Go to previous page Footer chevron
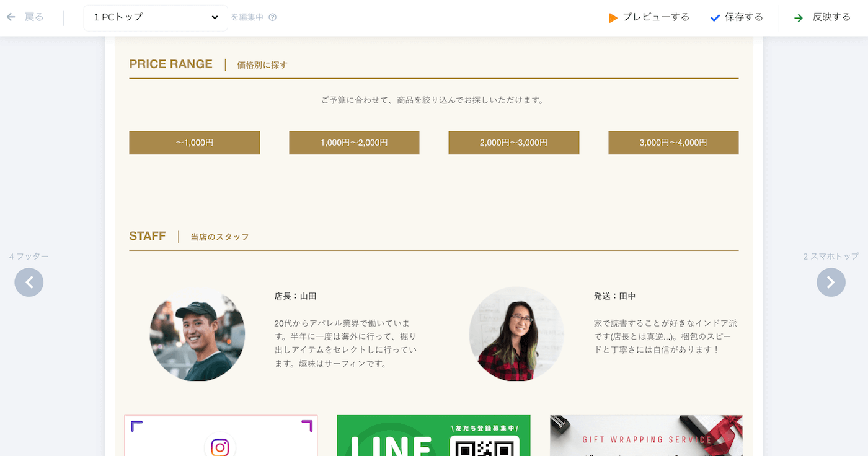This screenshot has width=868, height=456. click(x=29, y=283)
